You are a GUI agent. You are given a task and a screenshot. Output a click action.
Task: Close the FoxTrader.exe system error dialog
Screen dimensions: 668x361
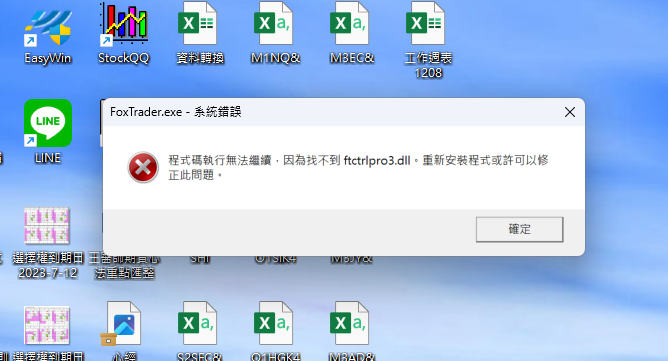point(570,112)
